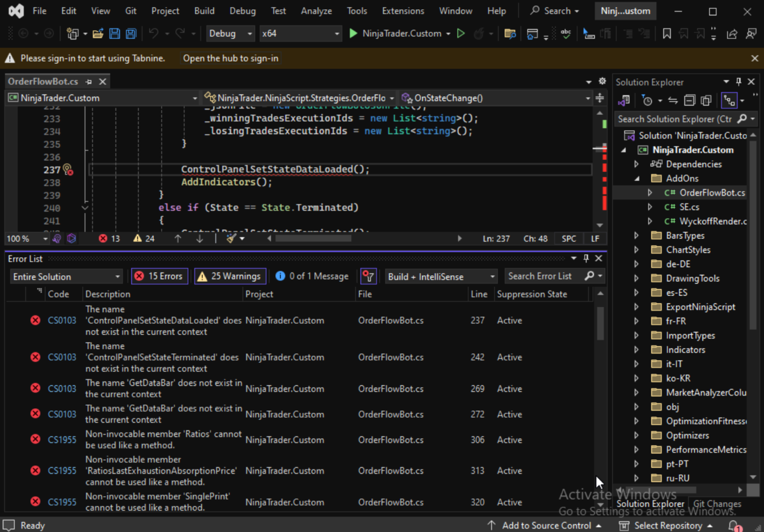This screenshot has height=532, width=764.
Task: Click the CS0103 error code link for line 237
Action: [62, 321]
